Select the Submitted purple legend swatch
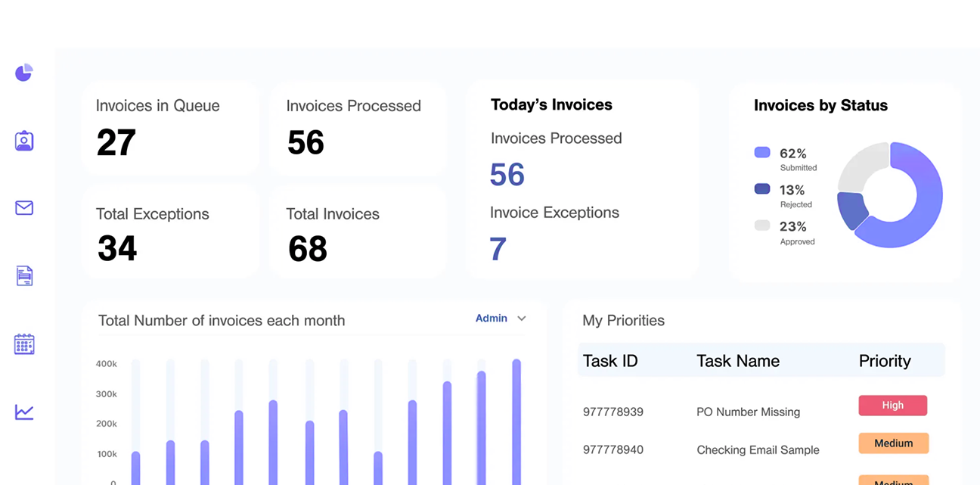This screenshot has height=485, width=980. point(762,153)
